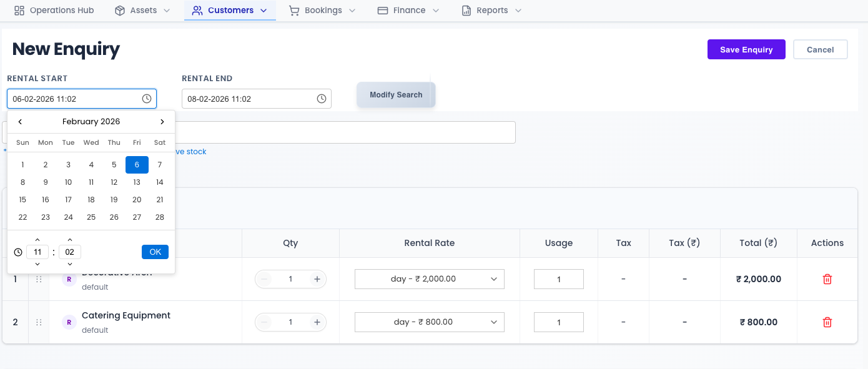Delete the Decorative Arch row

827,279
